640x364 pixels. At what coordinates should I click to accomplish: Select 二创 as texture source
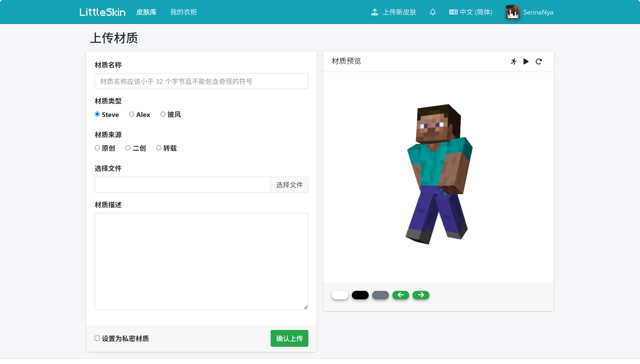pos(128,148)
